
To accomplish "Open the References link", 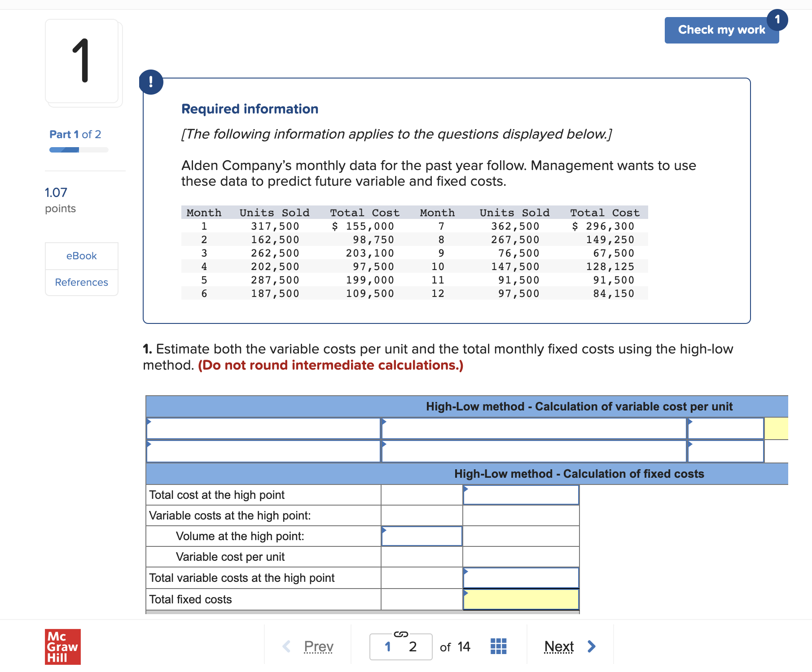I will (81, 282).
